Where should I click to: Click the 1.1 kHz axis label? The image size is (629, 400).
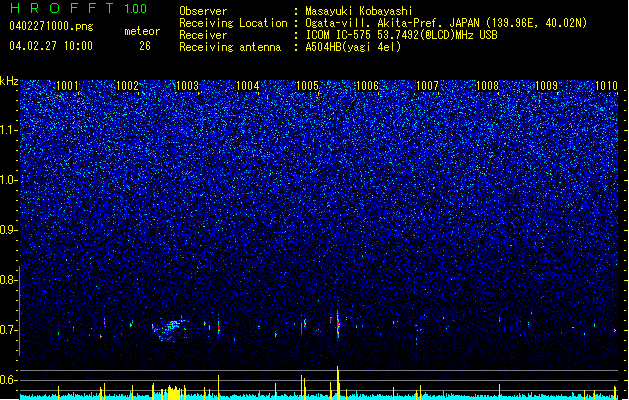coord(9,130)
